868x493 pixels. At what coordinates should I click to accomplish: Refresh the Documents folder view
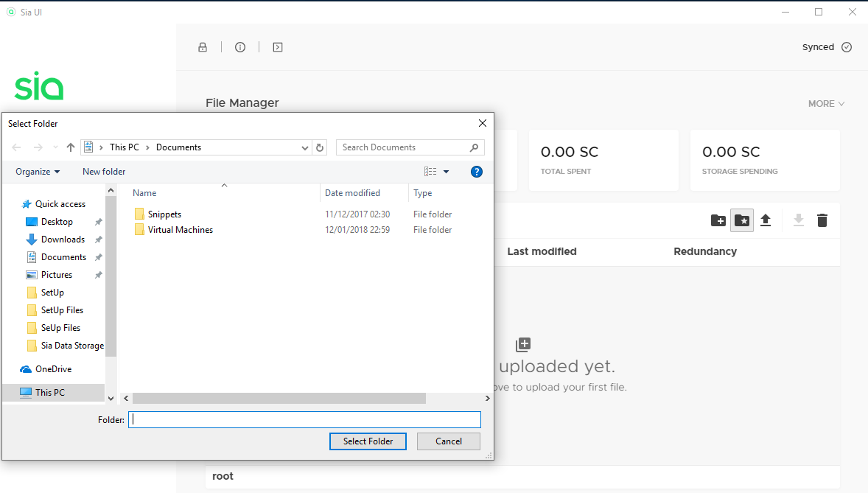click(x=320, y=147)
